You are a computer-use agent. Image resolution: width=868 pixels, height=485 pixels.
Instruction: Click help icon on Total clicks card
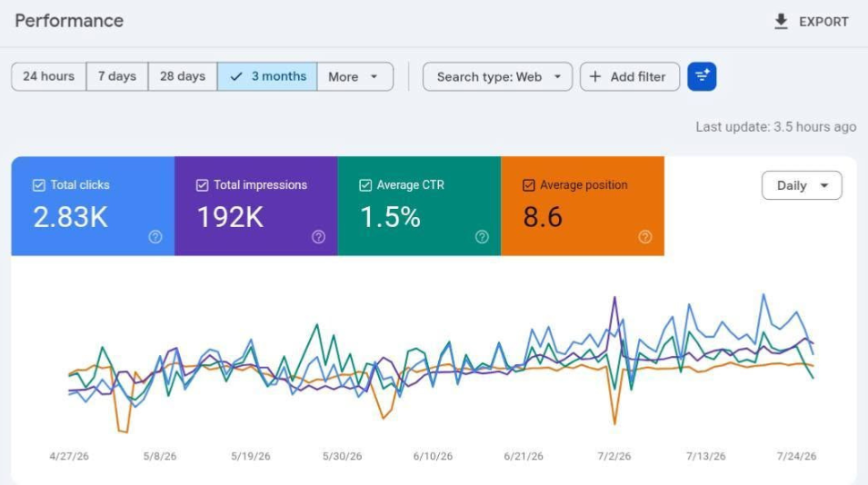click(x=155, y=237)
